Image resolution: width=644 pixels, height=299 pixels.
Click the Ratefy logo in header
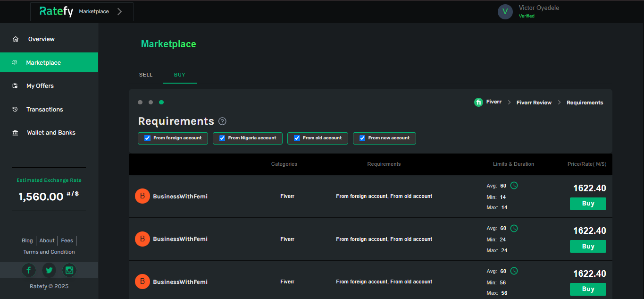[x=56, y=11]
